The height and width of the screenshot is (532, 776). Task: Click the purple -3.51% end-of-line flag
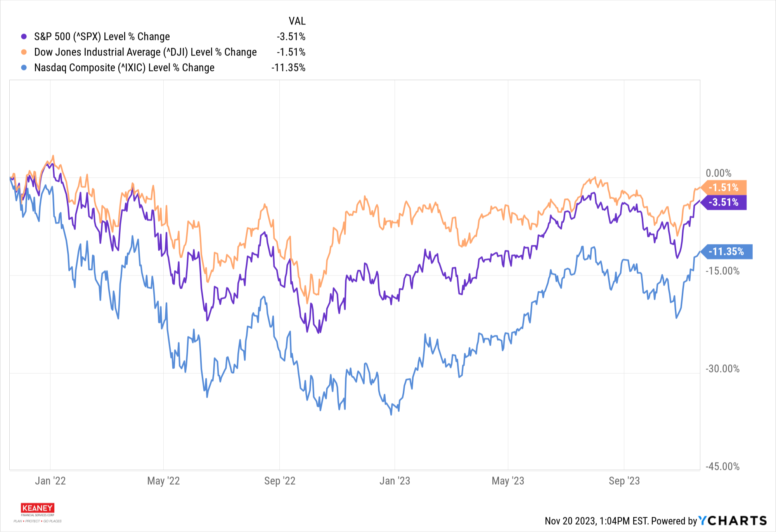(724, 202)
